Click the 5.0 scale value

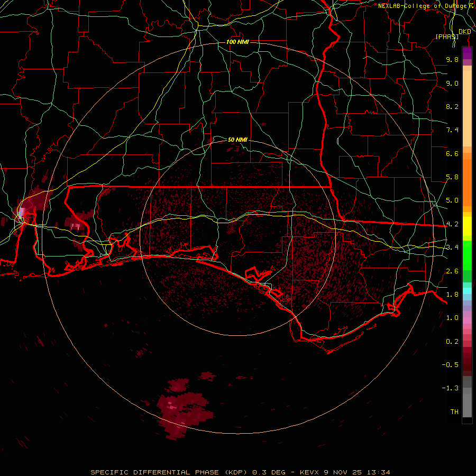coord(452,200)
